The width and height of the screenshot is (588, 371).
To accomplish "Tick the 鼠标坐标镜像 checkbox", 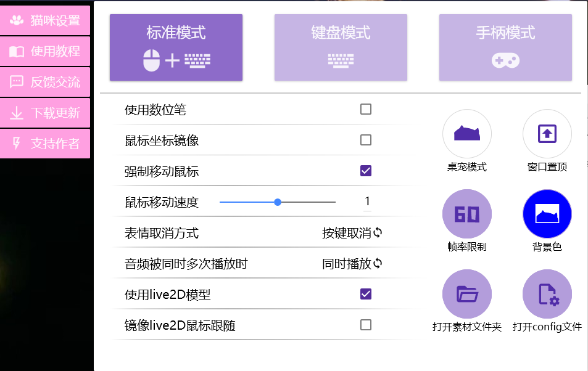I will point(366,140).
